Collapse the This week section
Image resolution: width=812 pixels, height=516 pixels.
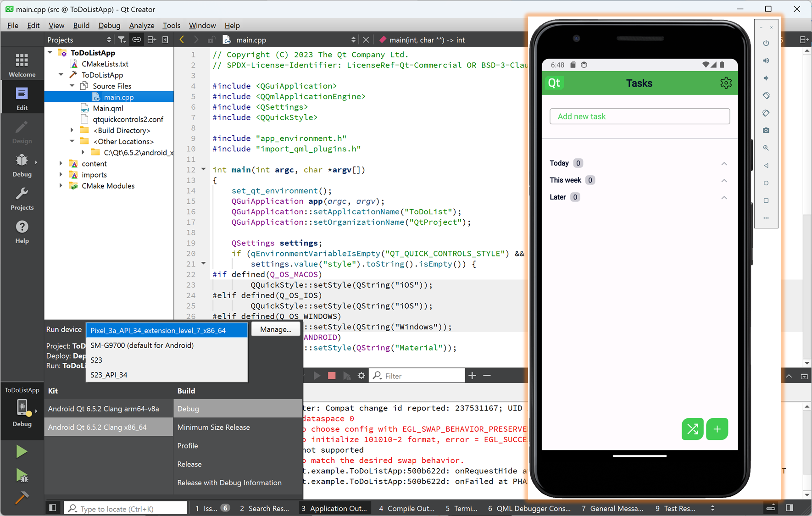click(x=724, y=181)
